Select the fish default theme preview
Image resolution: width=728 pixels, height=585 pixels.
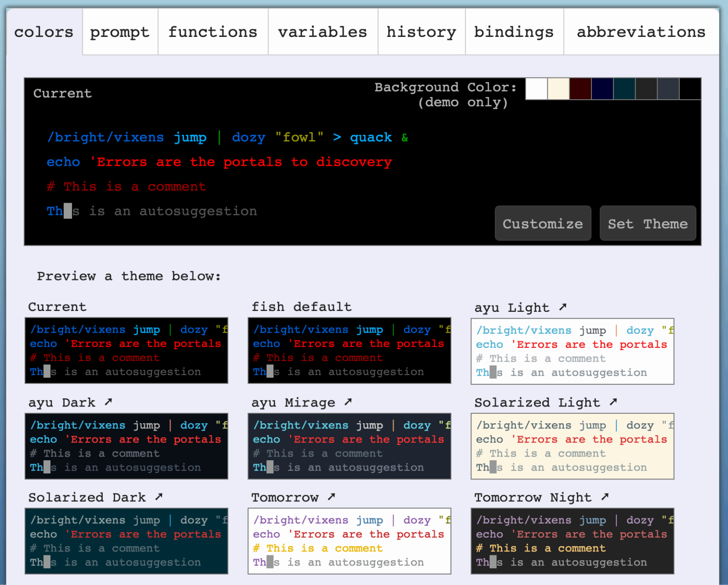pos(349,351)
